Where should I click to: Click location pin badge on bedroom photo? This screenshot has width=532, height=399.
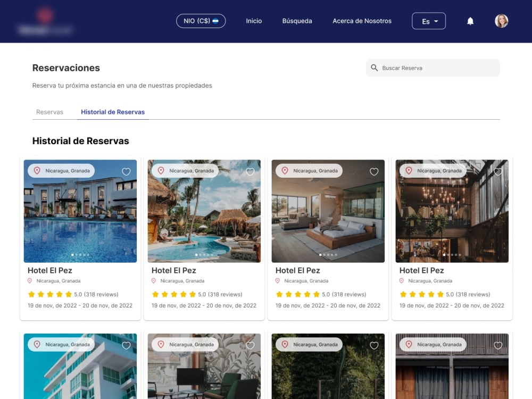point(309,171)
